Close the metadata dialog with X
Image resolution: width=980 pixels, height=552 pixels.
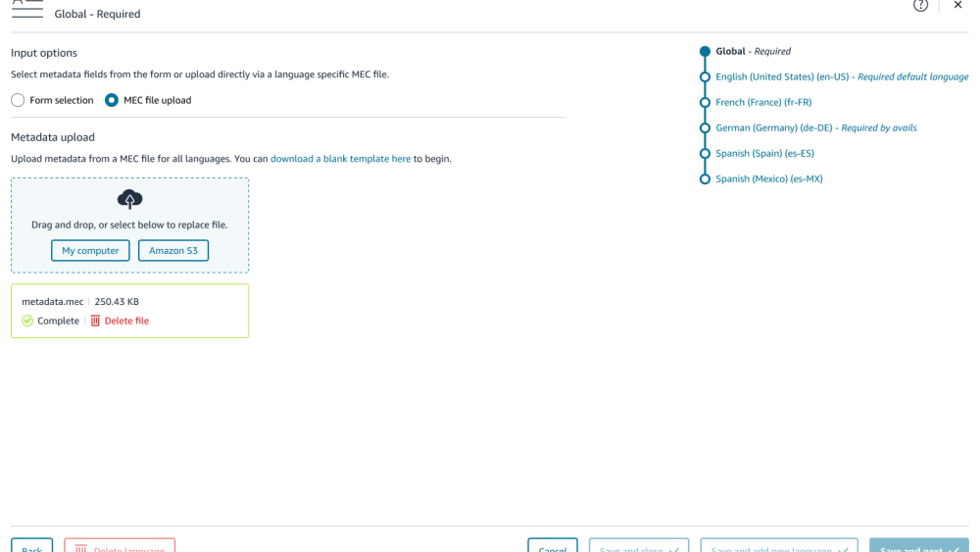tap(957, 6)
